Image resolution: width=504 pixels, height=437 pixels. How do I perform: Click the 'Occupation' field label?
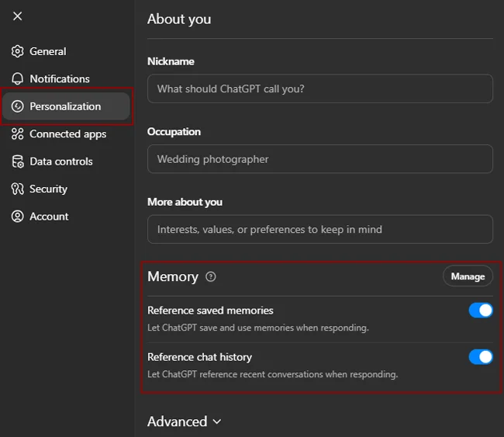[x=174, y=132]
